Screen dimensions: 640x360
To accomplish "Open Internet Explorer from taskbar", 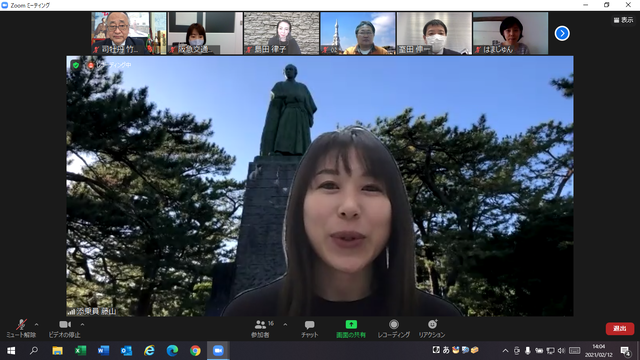I will 149,351.
